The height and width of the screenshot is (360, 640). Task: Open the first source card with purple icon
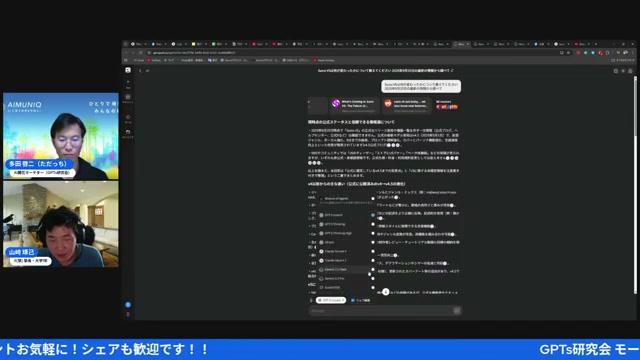[x=353, y=104]
